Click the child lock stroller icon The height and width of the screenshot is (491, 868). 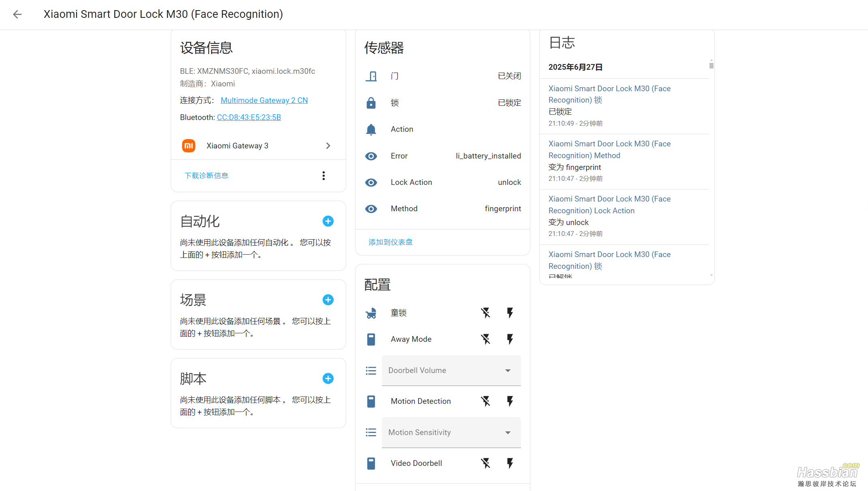pos(371,313)
